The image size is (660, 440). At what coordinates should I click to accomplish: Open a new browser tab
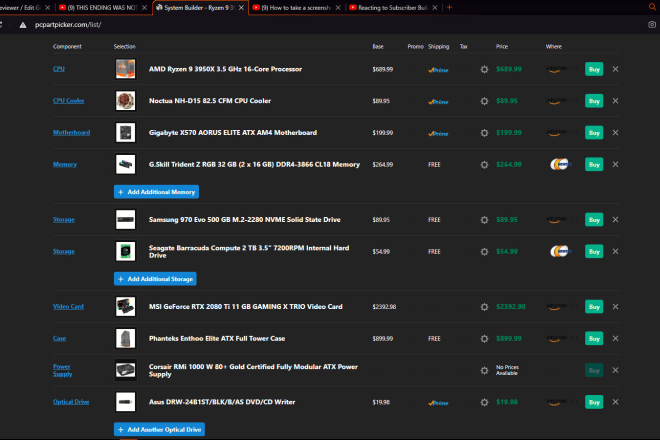[x=449, y=7]
